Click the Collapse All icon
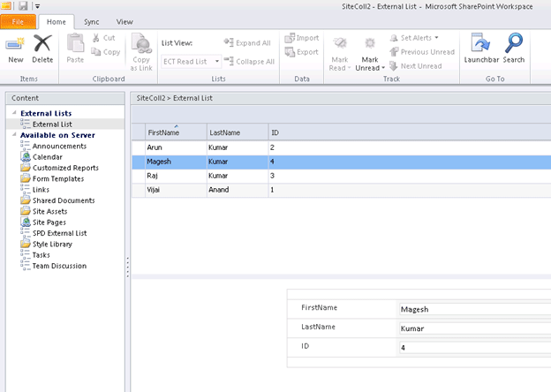The width and height of the screenshot is (551, 392). point(229,61)
